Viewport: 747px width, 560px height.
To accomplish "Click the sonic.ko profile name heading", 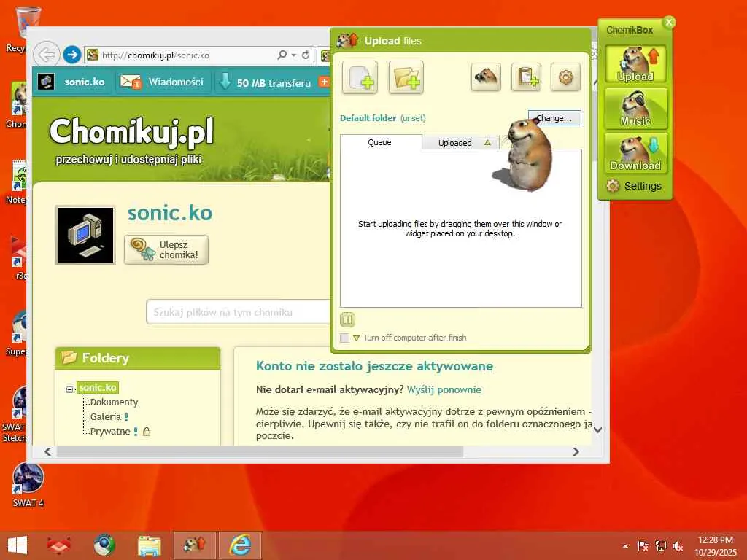I will [169, 213].
